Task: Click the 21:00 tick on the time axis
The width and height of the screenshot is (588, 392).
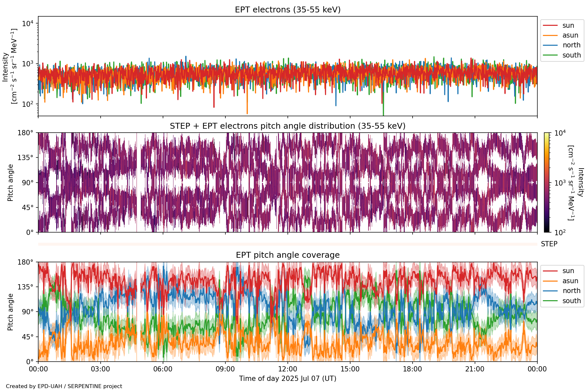Action: 475,369
